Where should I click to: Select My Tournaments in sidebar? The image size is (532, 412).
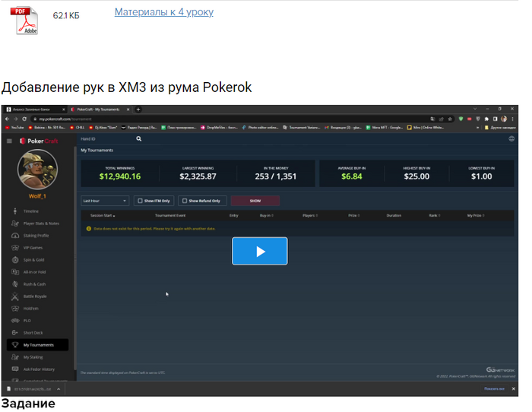pos(37,345)
